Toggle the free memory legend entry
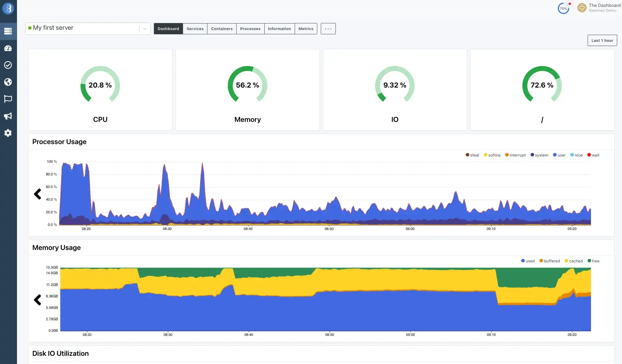The image size is (622, 364). [x=594, y=261]
